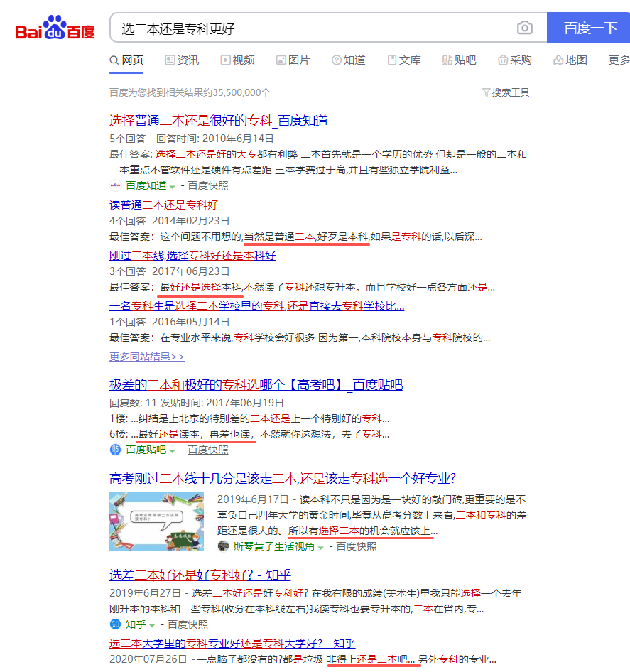Viewport: 630px width, 672px height.
Task: Expand dropdown arrow beside 百度知道
Action: pos(173,186)
